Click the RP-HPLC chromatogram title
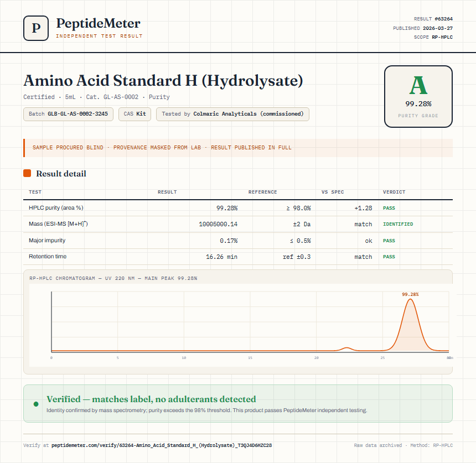 click(x=113, y=278)
